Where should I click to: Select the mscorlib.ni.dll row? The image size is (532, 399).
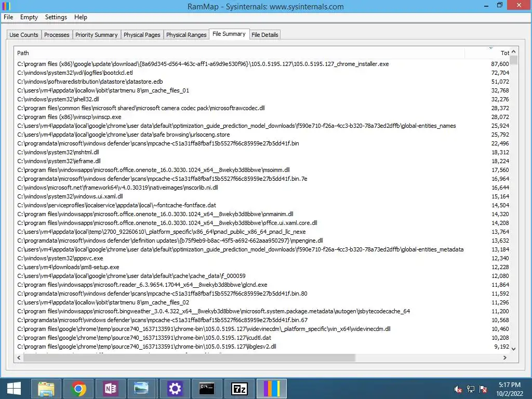[x=263, y=187]
